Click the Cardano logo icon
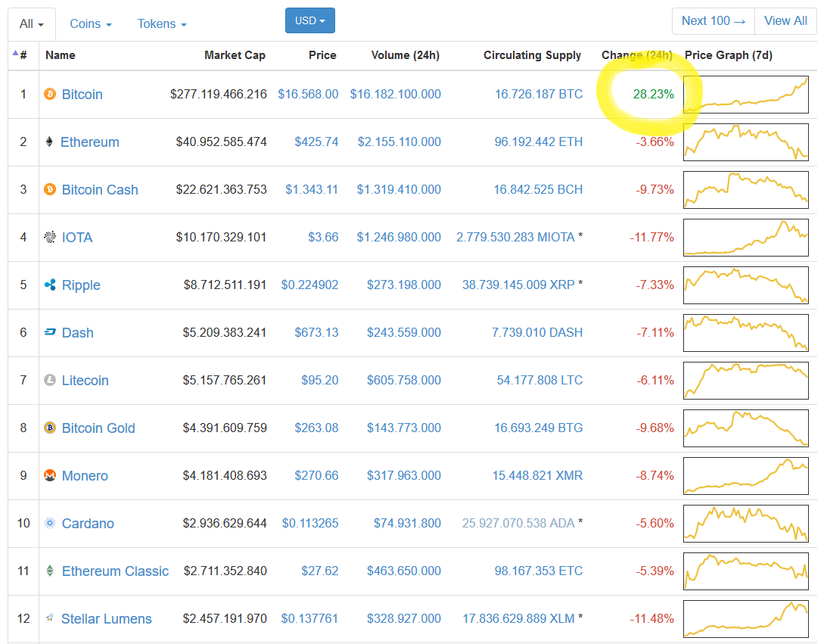Viewport: 827px width, 644px height. click(50, 524)
